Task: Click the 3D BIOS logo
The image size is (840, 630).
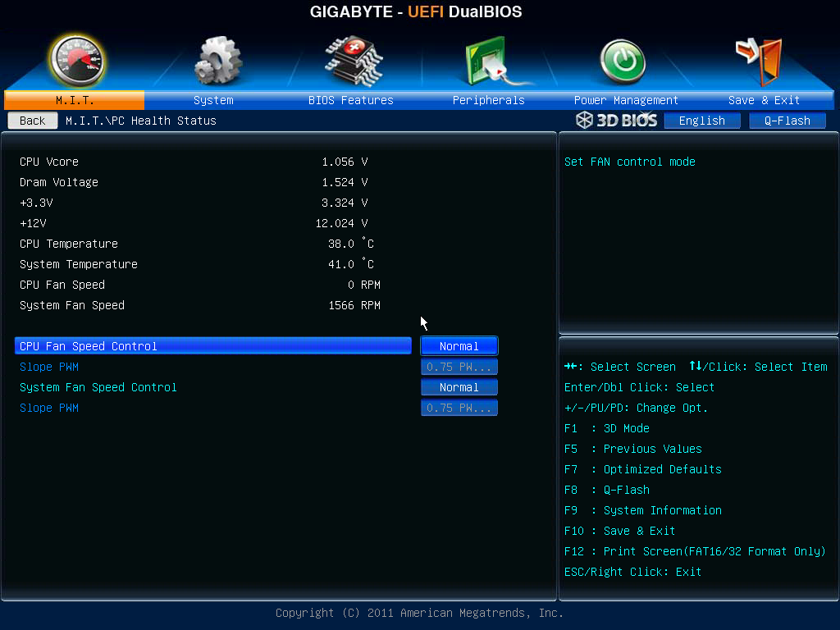Action: [x=617, y=120]
